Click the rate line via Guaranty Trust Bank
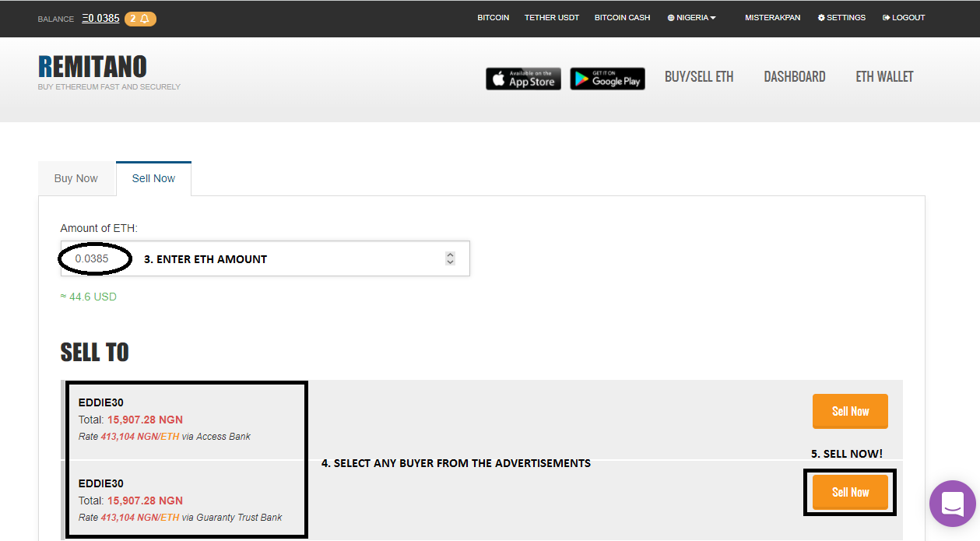 (x=181, y=518)
